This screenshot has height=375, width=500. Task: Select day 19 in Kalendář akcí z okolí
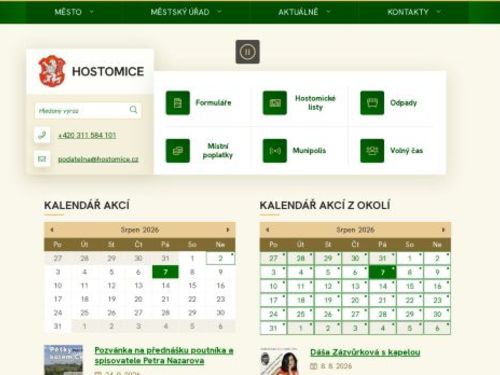[x=328, y=300]
